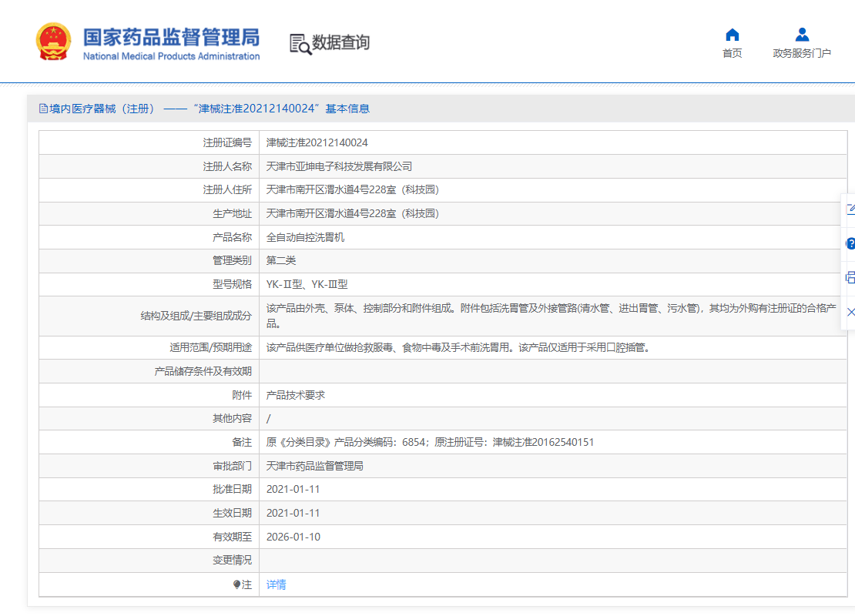Select the registrant name 天津市亚坤电子科技发展有限公司
855x616 pixels.
point(339,166)
